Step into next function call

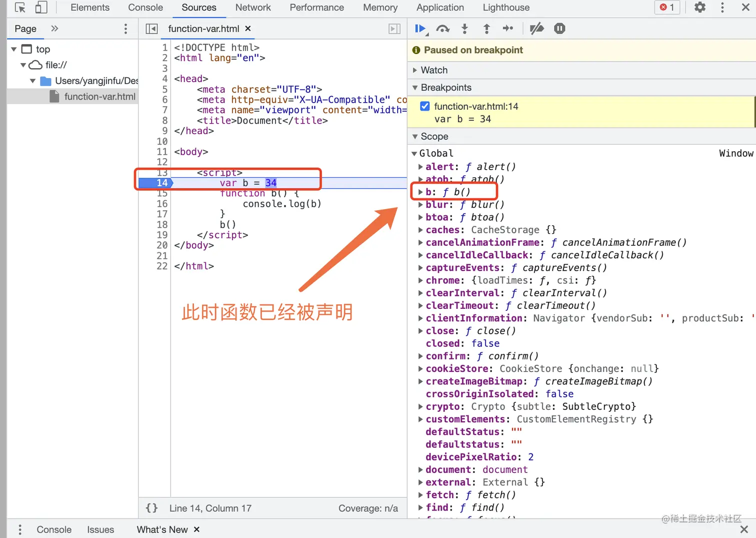[x=464, y=29]
